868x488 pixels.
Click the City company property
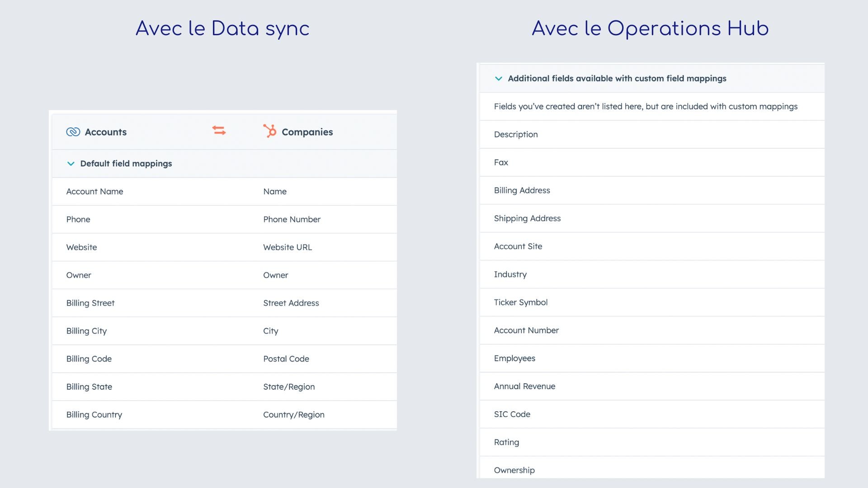[x=271, y=331]
